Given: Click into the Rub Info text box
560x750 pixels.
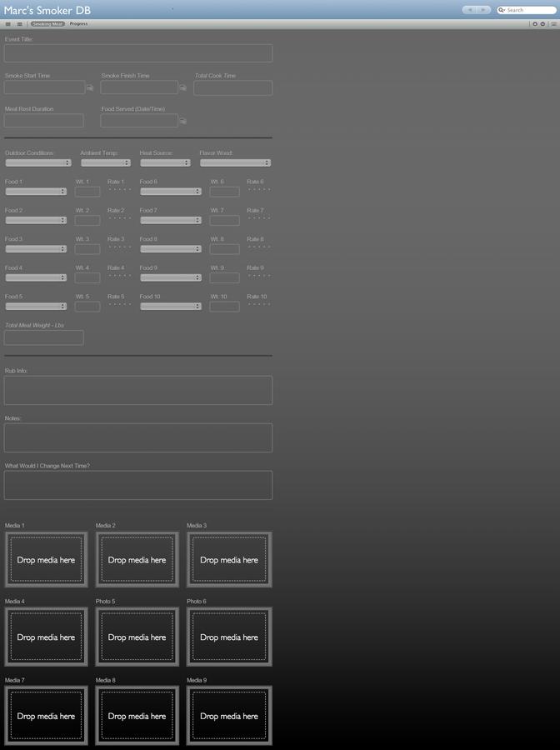Looking at the screenshot, I should coord(138,390).
